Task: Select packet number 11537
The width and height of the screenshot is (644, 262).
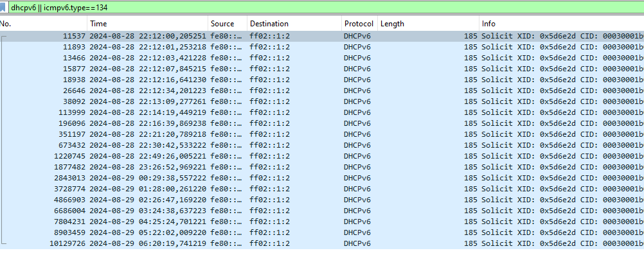Action: pyautogui.click(x=322, y=36)
